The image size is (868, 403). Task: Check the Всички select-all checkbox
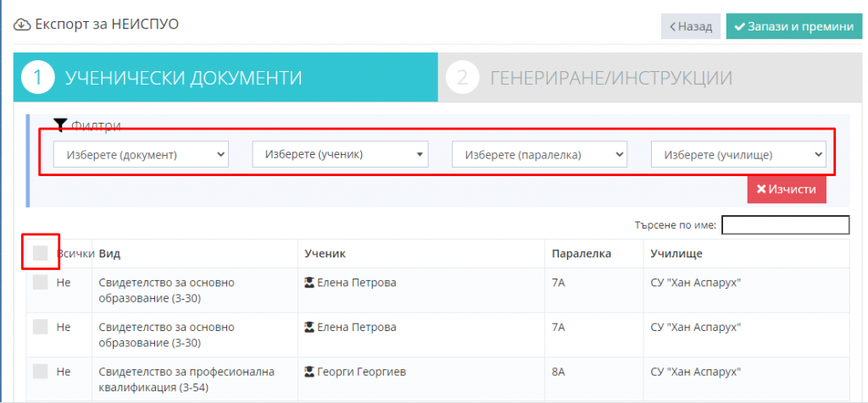tap(41, 253)
